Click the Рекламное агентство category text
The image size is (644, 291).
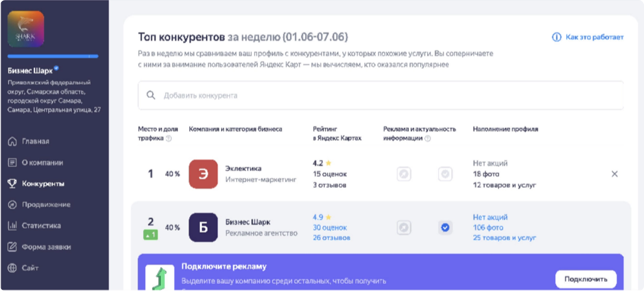(261, 233)
